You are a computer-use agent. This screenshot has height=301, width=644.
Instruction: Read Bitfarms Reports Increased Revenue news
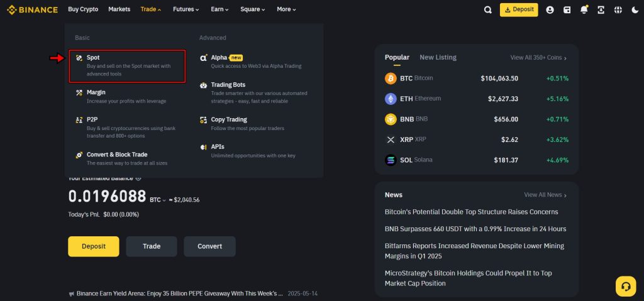tap(474, 251)
